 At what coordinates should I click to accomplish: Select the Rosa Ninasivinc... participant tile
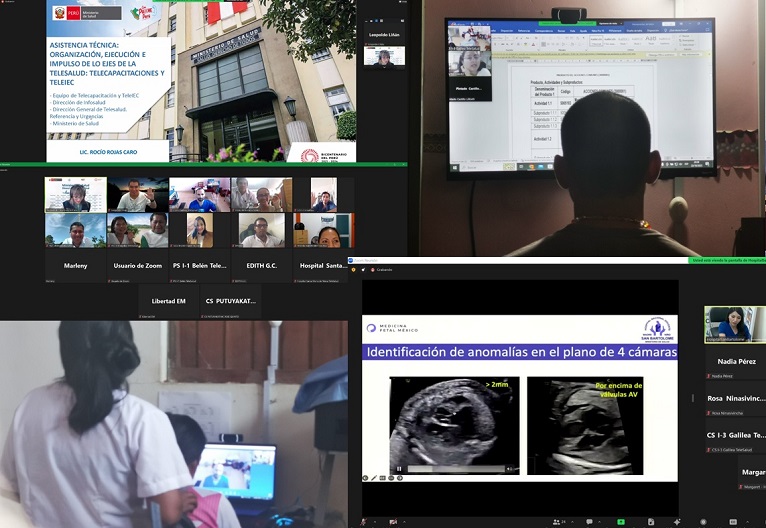(736, 399)
